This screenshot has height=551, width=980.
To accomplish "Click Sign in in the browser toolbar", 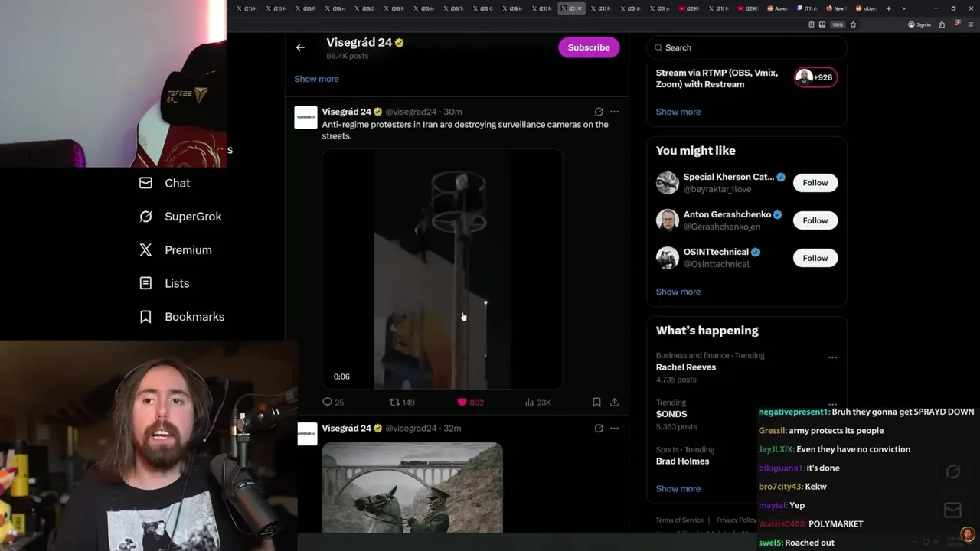I will click(x=920, y=24).
